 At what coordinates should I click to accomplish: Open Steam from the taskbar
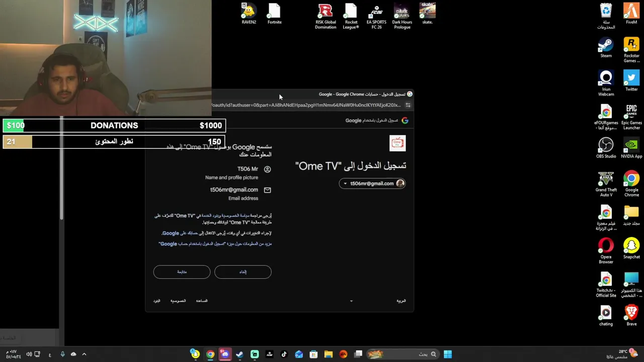(239, 354)
